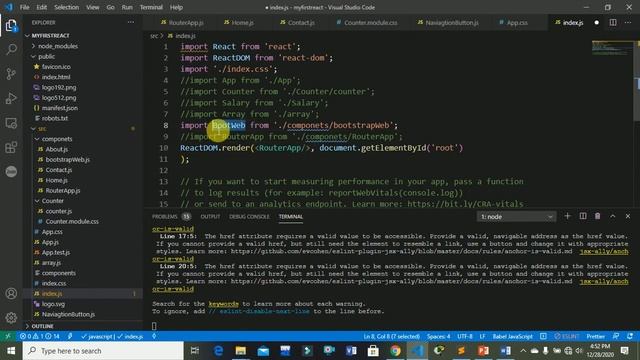Open the keywords link in terminal

point(223,304)
